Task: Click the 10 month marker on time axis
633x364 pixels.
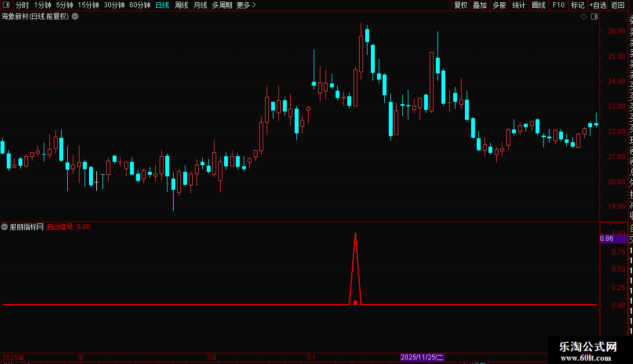Action: click(212, 357)
